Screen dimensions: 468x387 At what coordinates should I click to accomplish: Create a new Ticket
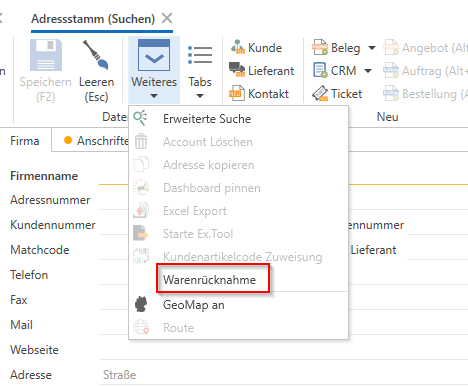click(337, 94)
